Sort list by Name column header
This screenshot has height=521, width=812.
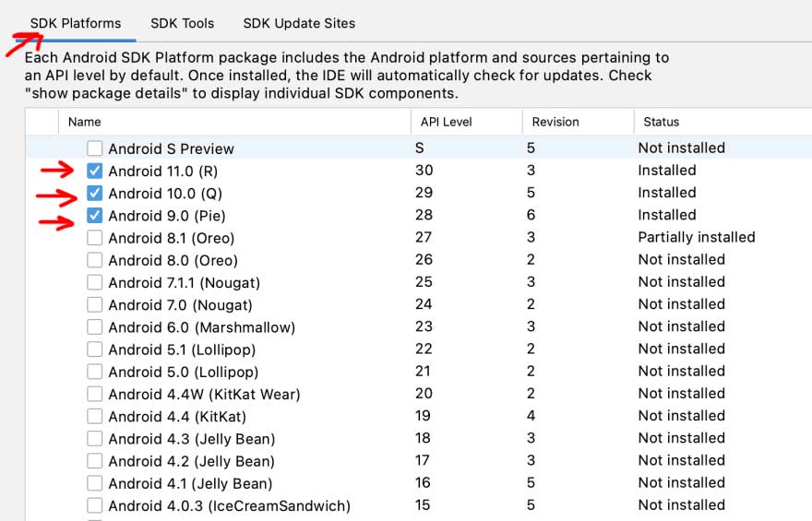click(85, 122)
